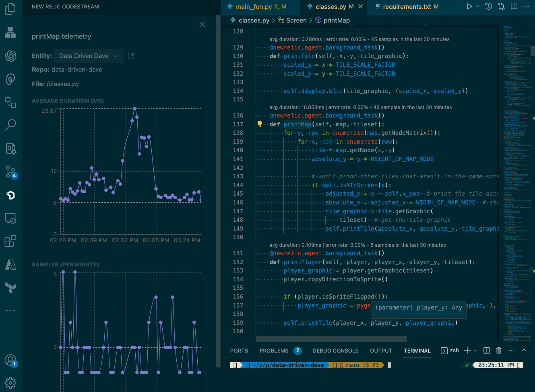Open the run button dropdown arrow
Image resolution: width=535 pixels, height=392 pixels.
click(x=478, y=6)
